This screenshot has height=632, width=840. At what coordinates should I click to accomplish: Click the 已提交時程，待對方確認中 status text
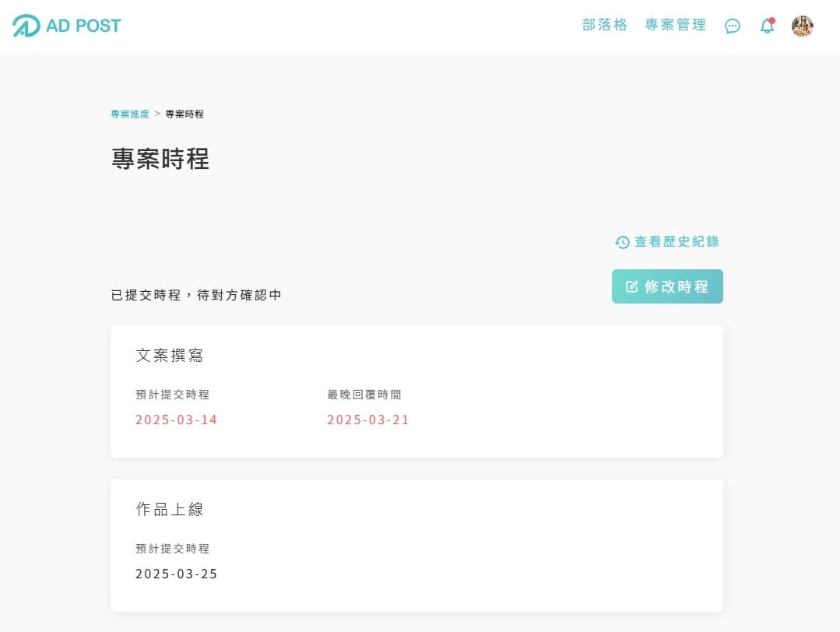[x=196, y=295]
